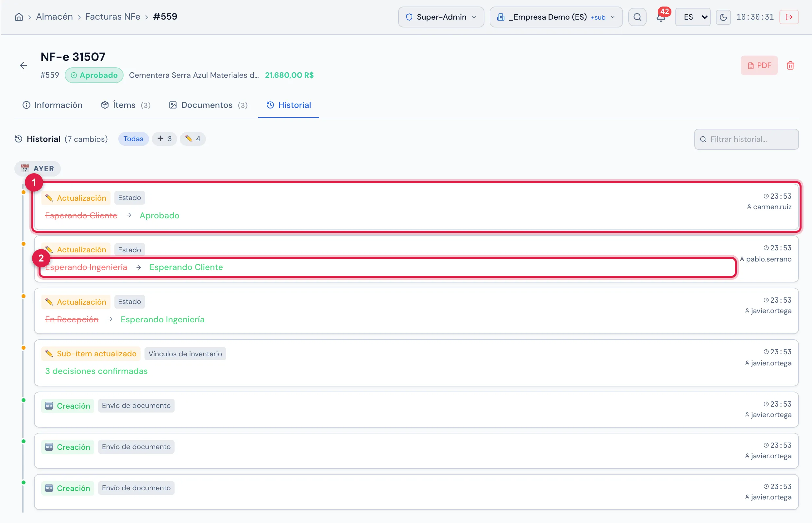Image resolution: width=812 pixels, height=523 pixels.
Task: Select the Historial tab
Action: tap(289, 105)
